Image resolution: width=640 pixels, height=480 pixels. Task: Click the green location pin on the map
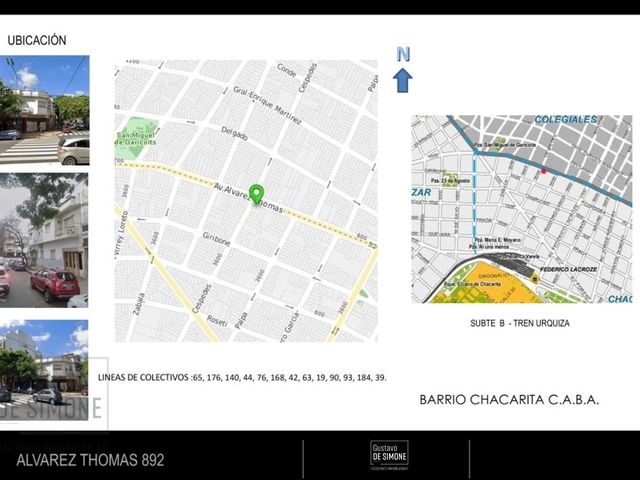[256, 194]
